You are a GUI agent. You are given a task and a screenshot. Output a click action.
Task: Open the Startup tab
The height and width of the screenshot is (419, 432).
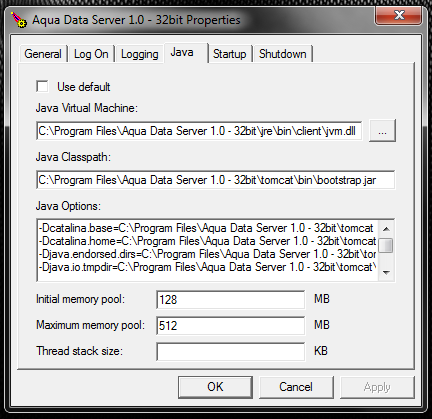pyautogui.click(x=230, y=54)
